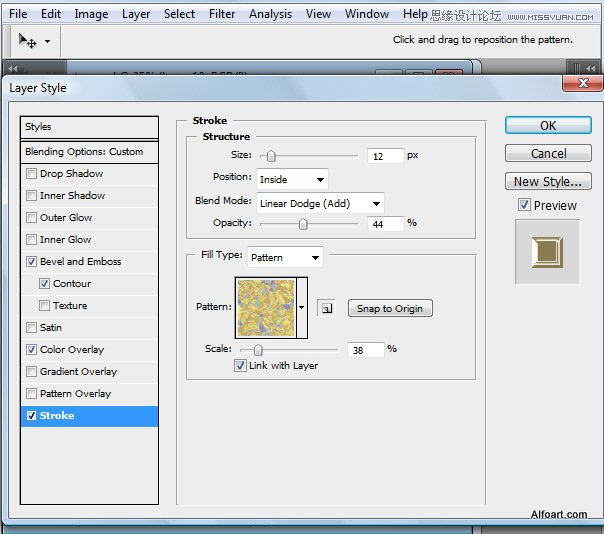Open Fill Type dropdown showing Pattern
604x534 pixels.
pyautogui.click(x=285, y=257)
